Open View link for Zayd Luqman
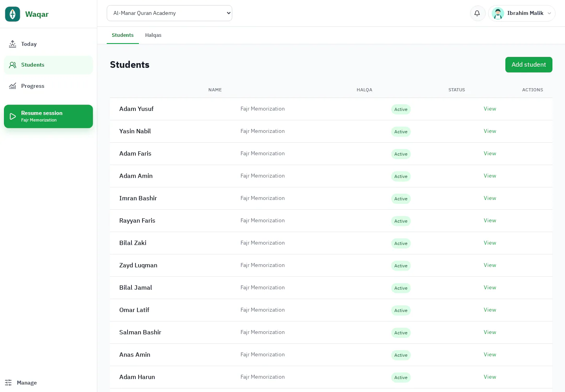The height and width of the screenshot is (392, 565). click(x=490, y=265)
